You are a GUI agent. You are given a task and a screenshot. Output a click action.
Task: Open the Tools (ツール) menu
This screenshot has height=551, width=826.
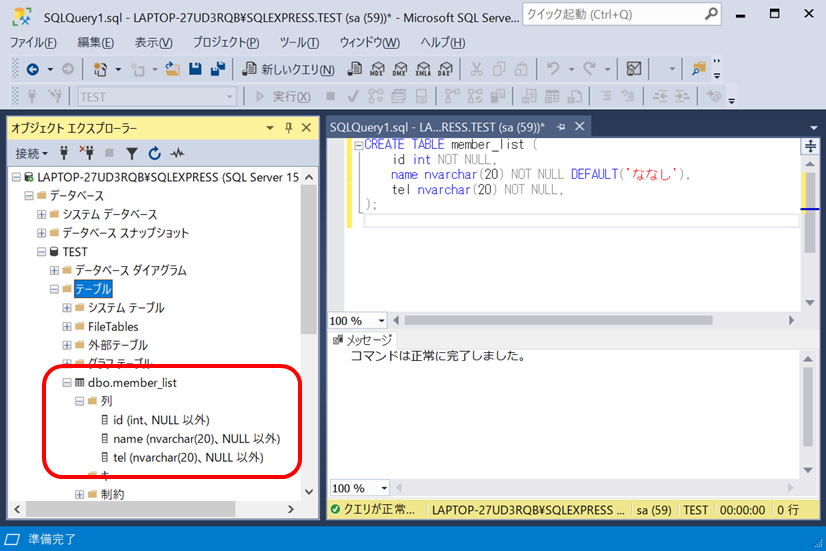pos(299,43)
